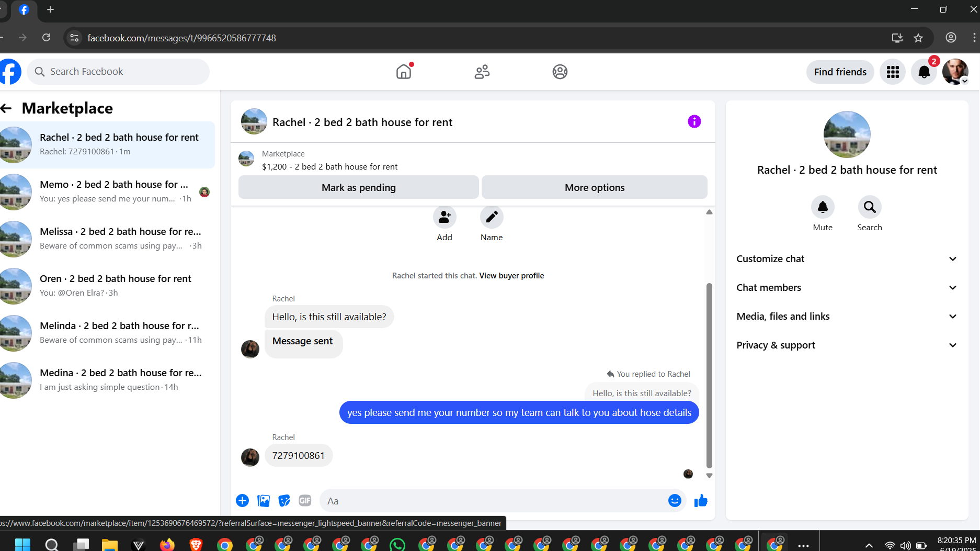View site information icon in address bar
Screen dimensions: 980x551
[74, 38]
